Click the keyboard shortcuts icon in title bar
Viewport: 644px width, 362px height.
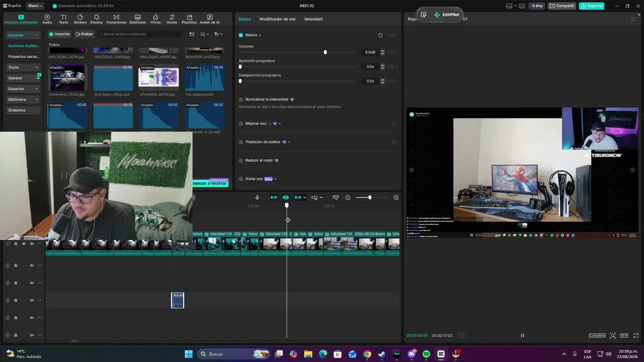click(522, 6)
